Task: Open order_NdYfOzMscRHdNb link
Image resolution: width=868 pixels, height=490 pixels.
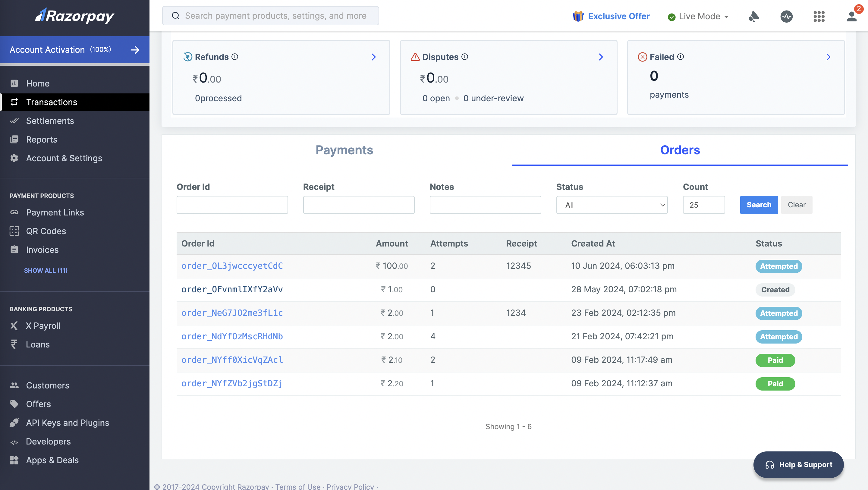Action: [232, 336]
